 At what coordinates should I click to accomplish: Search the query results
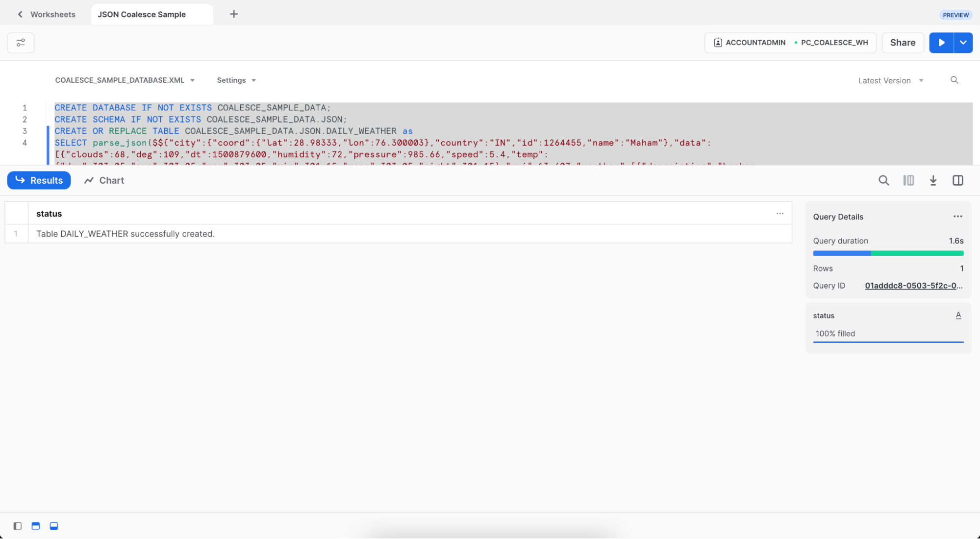click(883, 180)
